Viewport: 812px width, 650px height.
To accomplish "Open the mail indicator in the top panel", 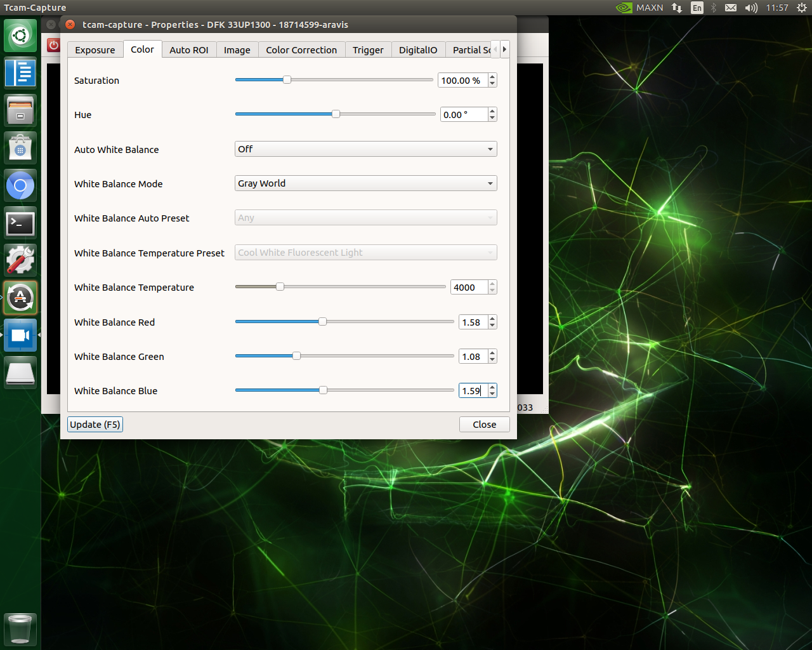I will point(731,8).
